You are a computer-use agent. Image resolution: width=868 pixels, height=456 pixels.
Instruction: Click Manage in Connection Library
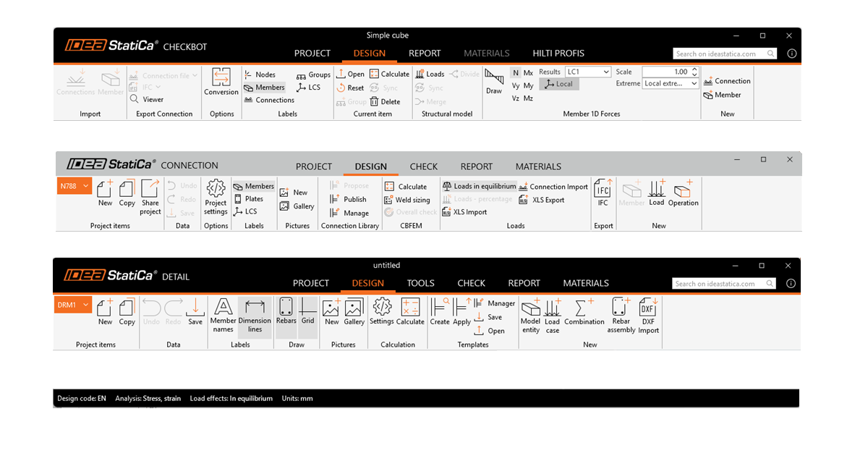click(x=349, y=213)
